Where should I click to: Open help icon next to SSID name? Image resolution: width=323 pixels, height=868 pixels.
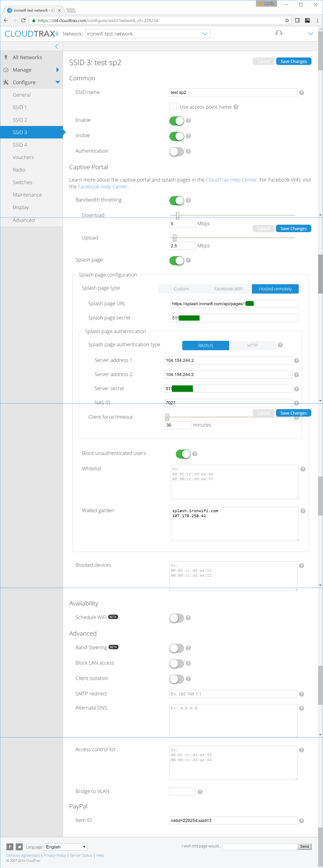click(x=301, y=92)
